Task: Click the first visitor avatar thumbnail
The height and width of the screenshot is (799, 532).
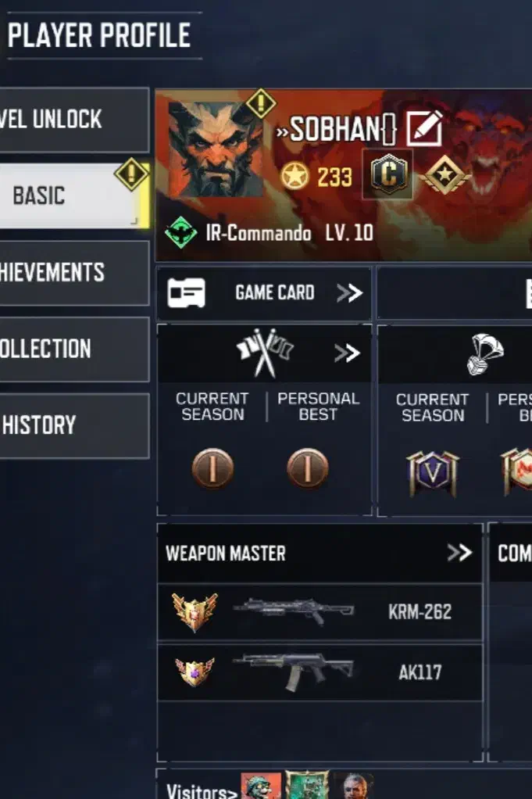Action: click(x=261, y=786)
